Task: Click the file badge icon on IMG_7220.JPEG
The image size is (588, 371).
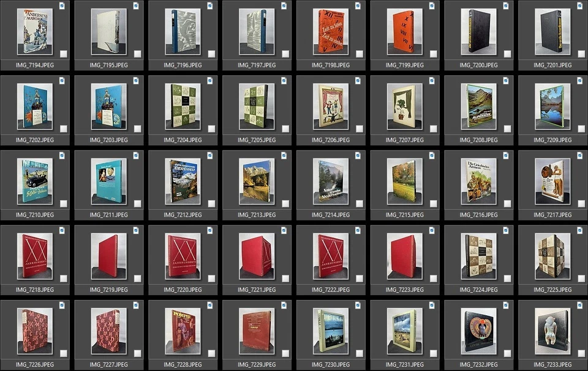Action: click(210, 230)
